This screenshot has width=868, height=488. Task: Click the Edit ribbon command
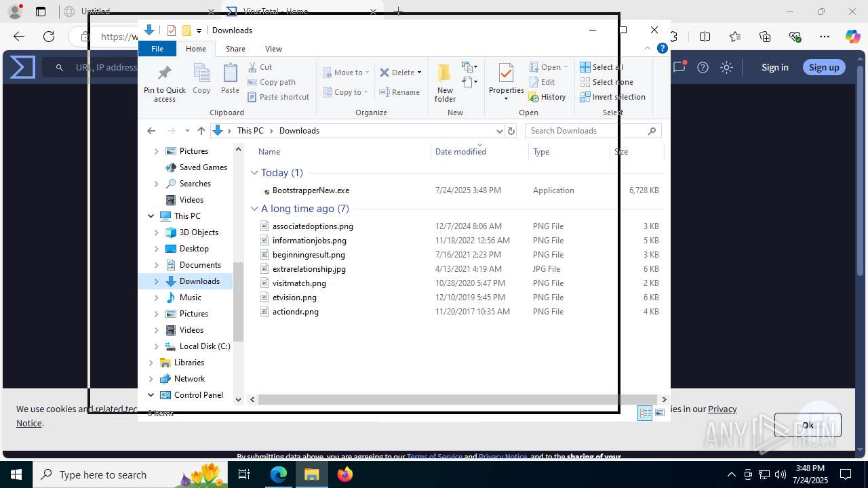(x=542, y=82)
